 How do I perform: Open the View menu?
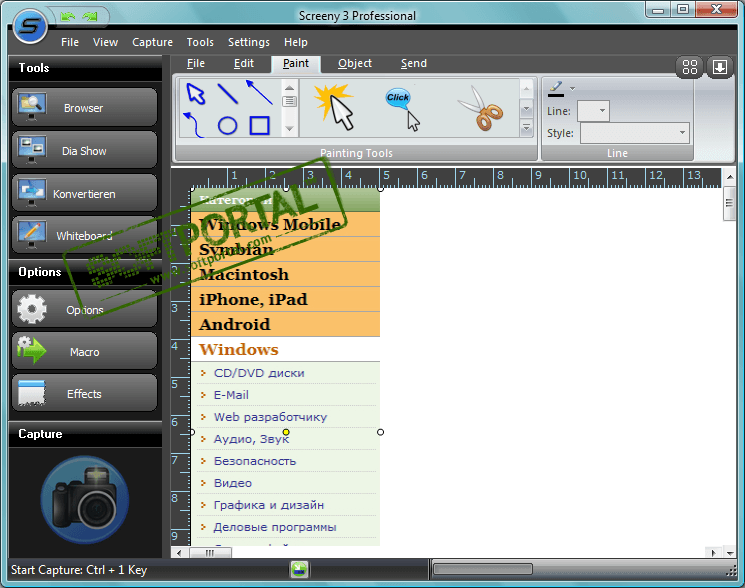pyautogui.click(x=105, y=42)
